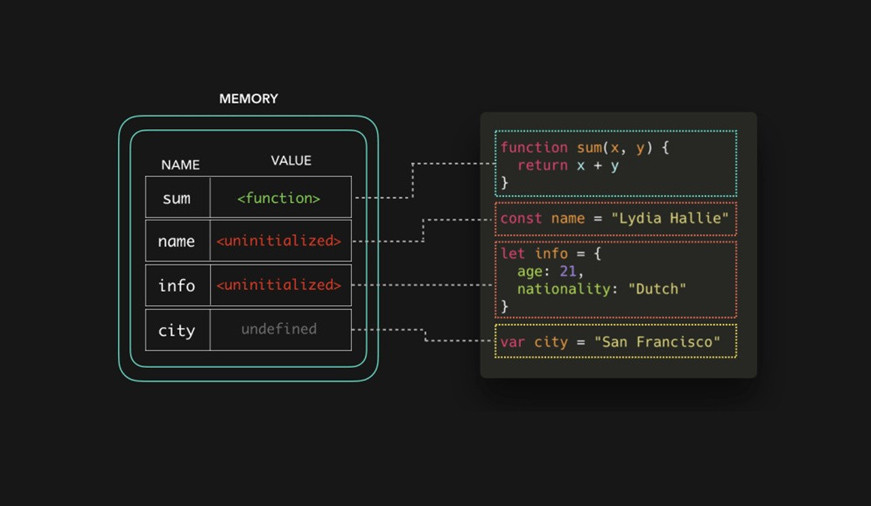Screen dimensions: 871x506
Task: Click the green <function> value cell
Action: click(279, 198)
